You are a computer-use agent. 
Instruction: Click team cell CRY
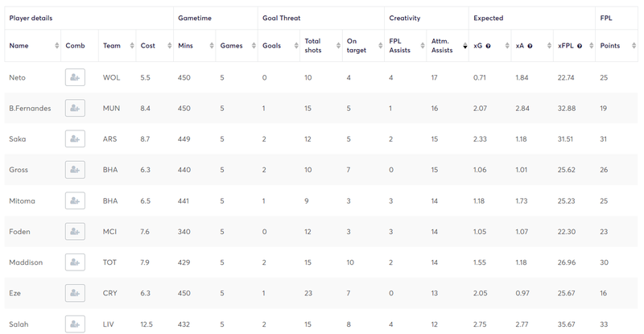click(x=110, y=293)
